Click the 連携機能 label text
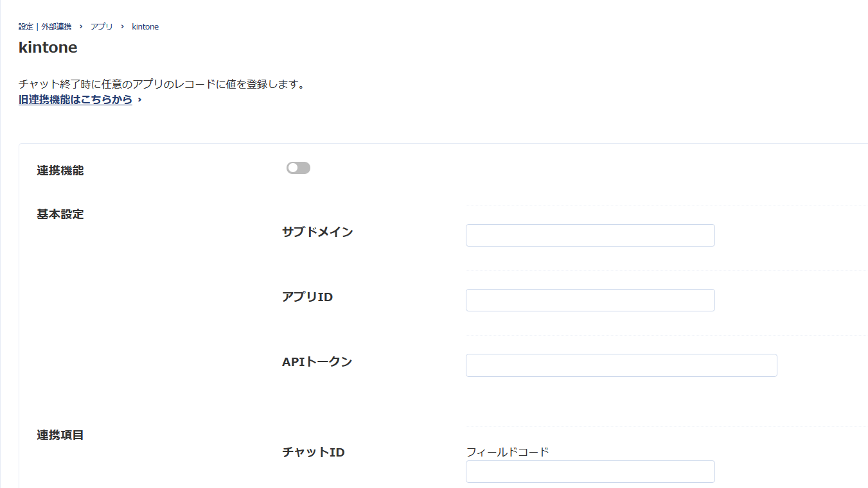868x488 pixels. (60, 171)
